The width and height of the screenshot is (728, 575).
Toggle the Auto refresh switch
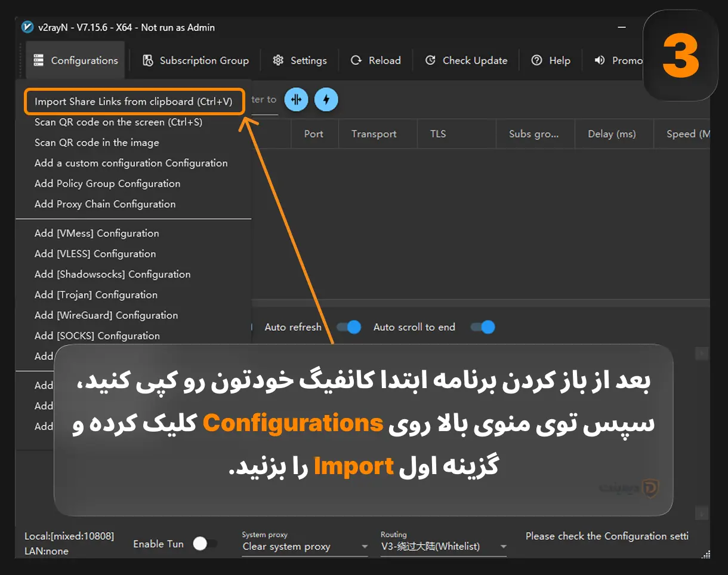coord(348,327)
